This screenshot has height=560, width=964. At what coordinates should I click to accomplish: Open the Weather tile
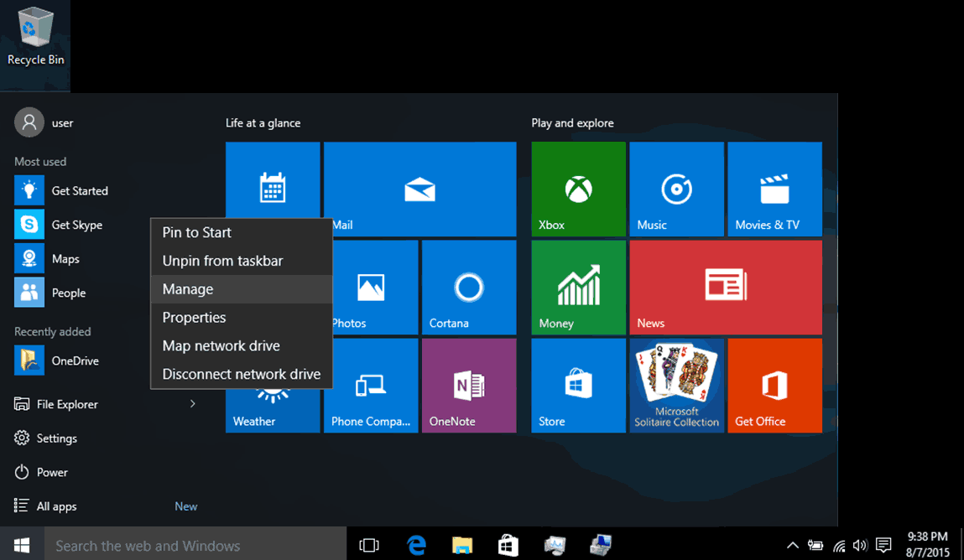click(x=273, y=411)
